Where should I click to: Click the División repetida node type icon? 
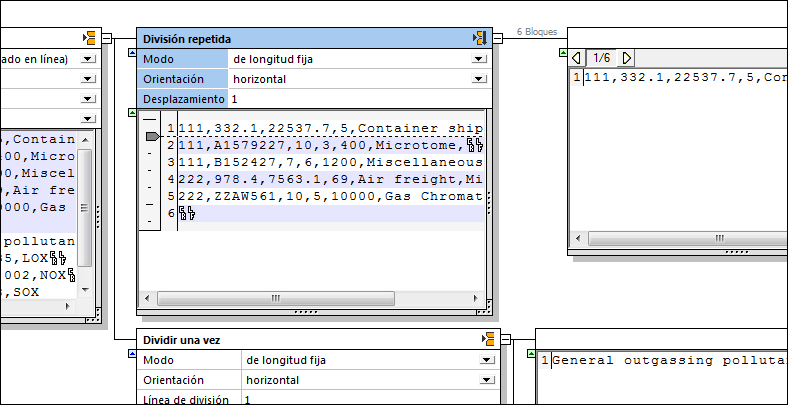tap(479, 38)
